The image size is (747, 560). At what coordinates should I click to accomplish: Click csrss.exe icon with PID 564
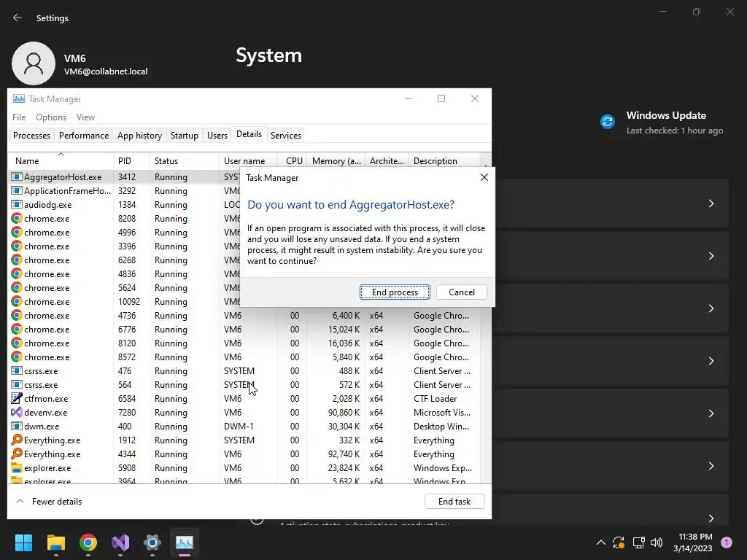(17, 384)
